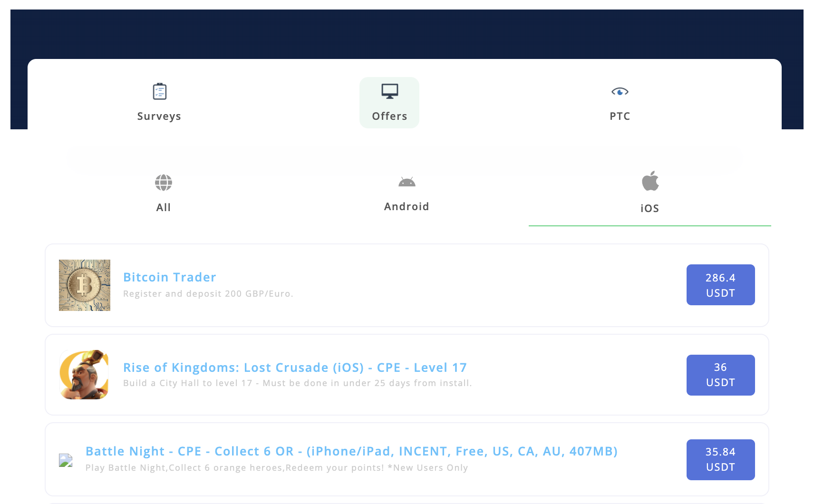
Task: Click 'Build a City Hall to level 17' description
Action: tap(297, 383)
